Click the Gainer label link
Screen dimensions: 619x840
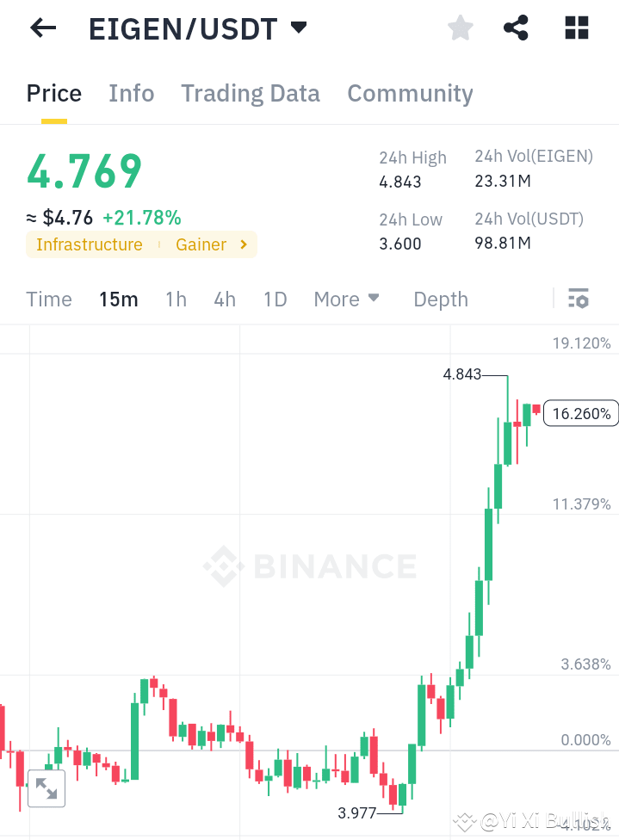point(201,244)
